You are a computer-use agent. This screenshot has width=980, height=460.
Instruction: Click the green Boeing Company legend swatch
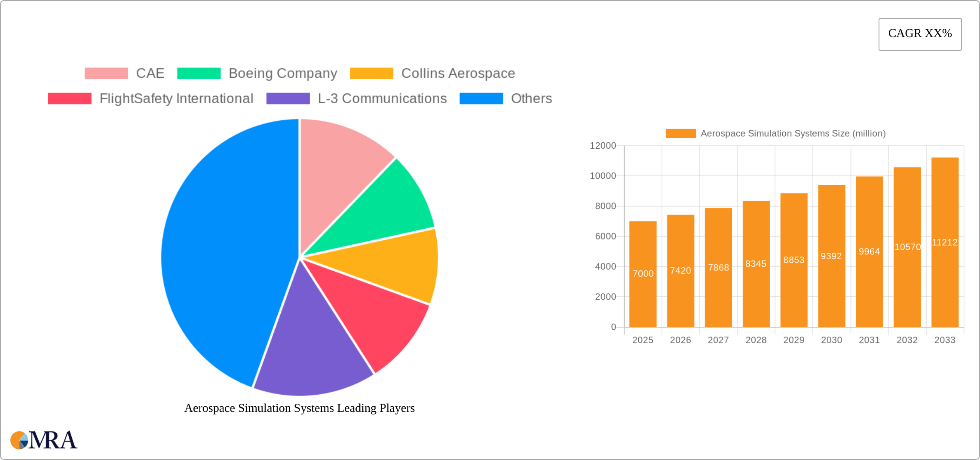[x=199, y=73]
